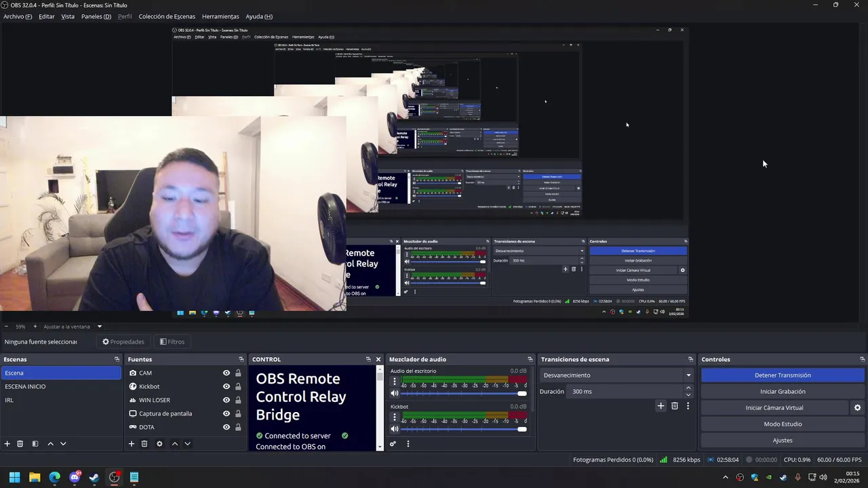Open scene filters icon in Escenas panel

click(35, 444)
